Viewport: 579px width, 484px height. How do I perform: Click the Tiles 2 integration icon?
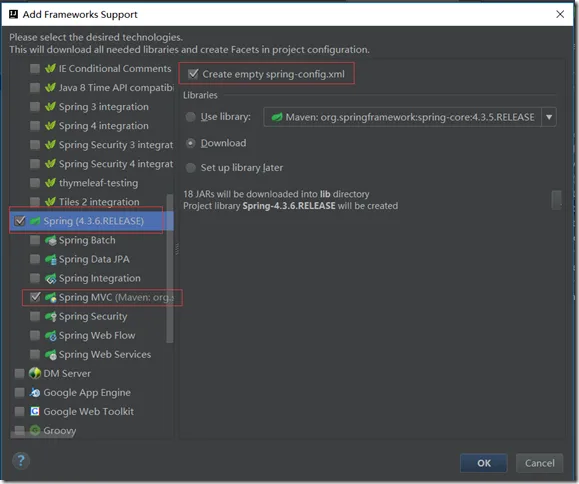[x=50, y=202]
